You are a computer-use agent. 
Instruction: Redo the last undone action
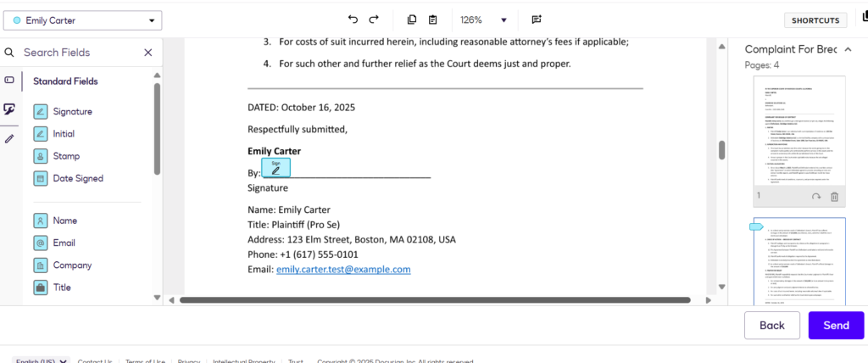pos(374,20)
